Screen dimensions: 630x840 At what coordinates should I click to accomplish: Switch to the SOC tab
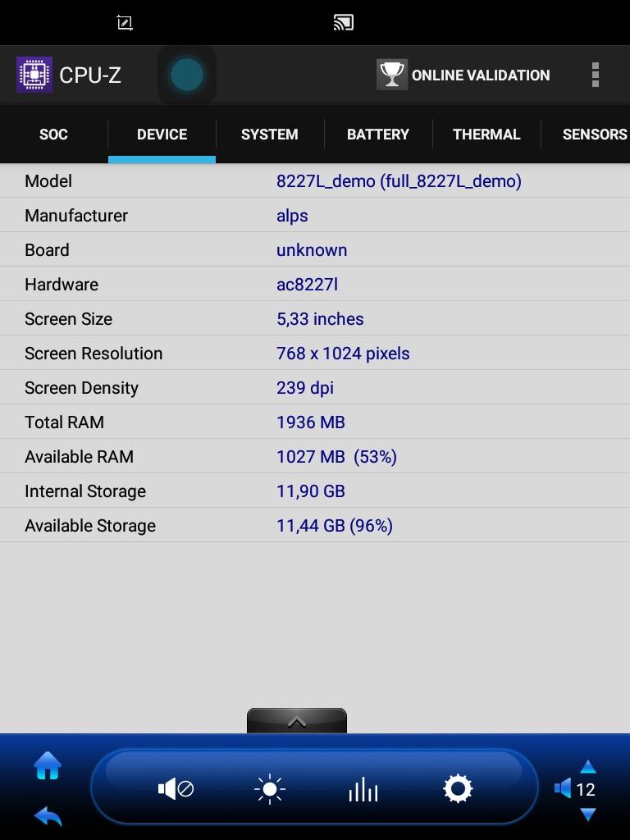(53, 134)
